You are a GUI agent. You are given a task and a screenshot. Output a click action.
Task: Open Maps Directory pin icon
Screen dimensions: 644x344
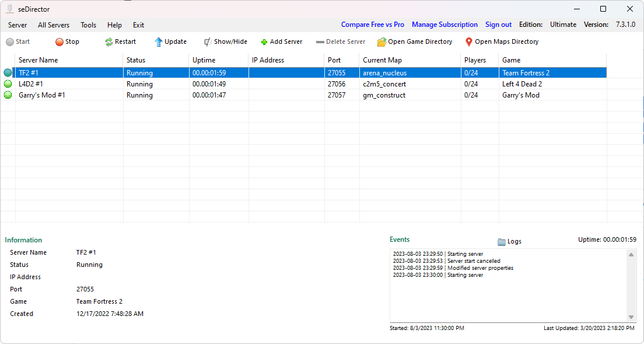(469, 42)
